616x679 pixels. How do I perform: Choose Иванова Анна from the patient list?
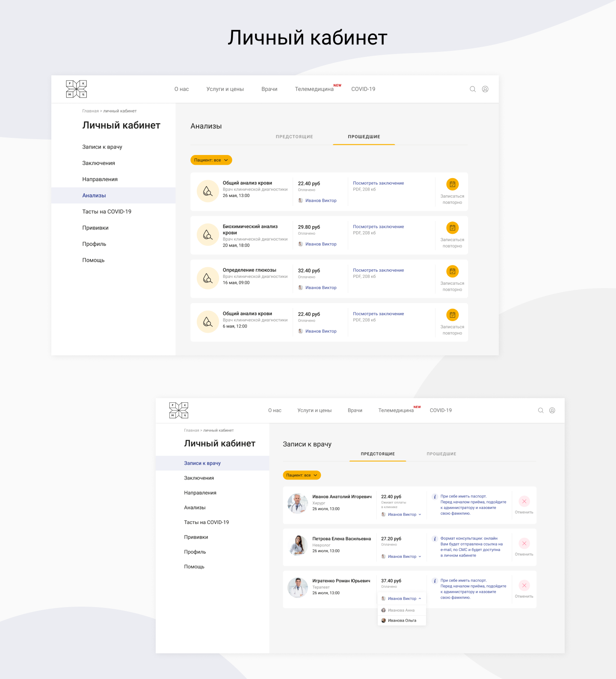pyautogui.click(x=402, y=610)
